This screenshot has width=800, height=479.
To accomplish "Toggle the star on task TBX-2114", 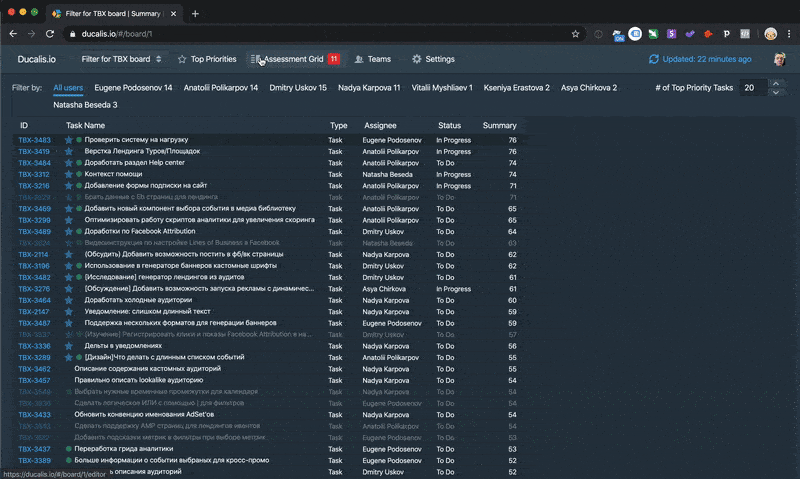I will coord(69,255).
